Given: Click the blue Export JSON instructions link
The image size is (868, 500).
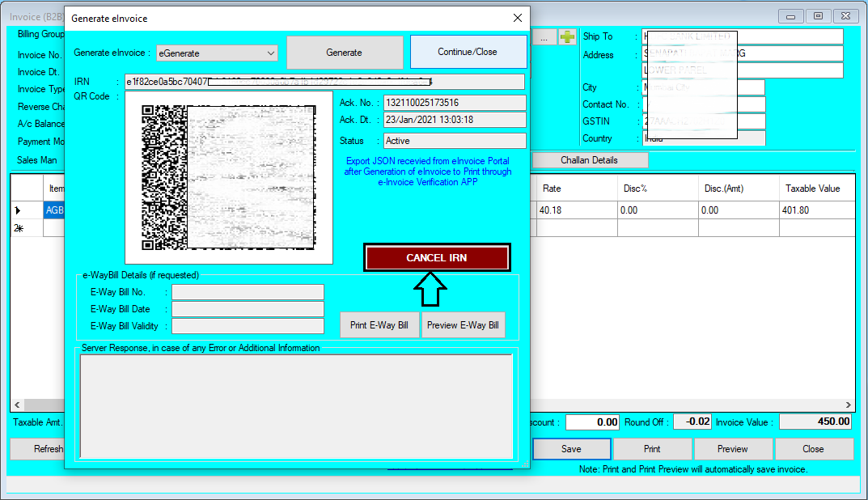Looking at the screenshot, I should tap(428, 172).
